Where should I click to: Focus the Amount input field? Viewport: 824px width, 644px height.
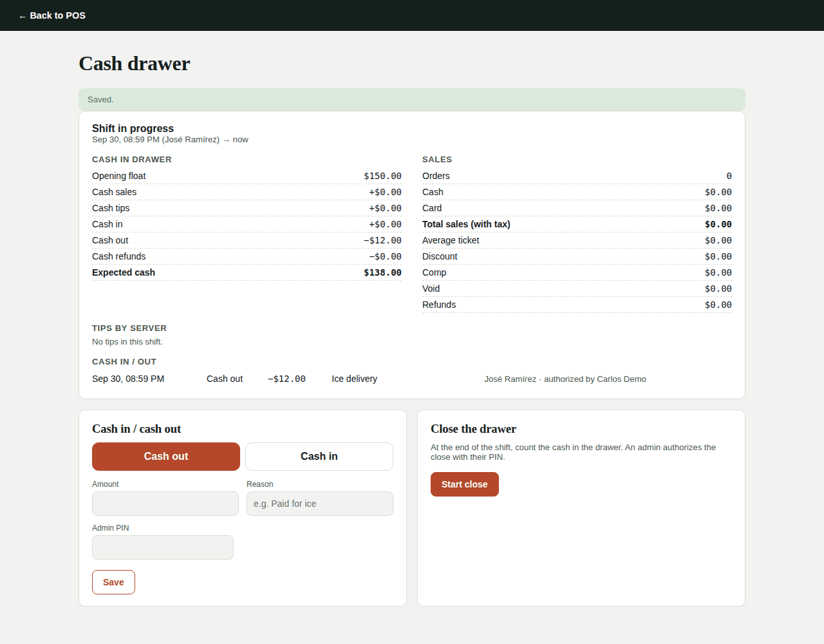pyautogui.click(x=165, y=504)
